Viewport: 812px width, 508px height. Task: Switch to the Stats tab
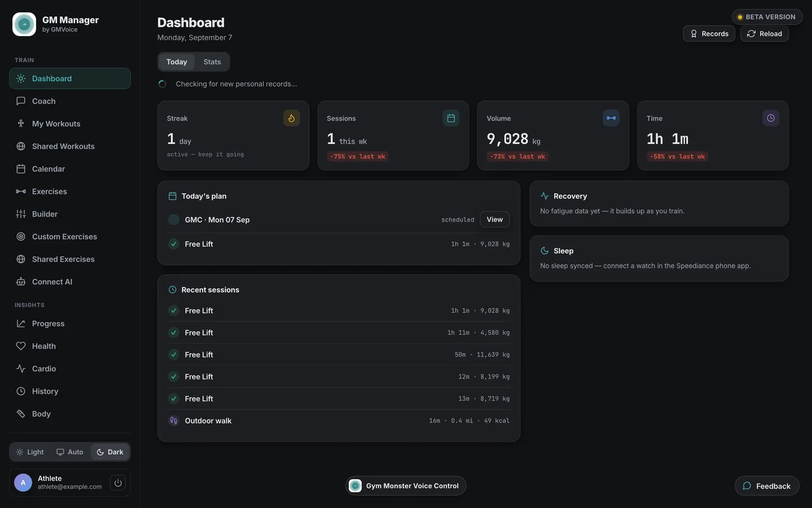[x=212, y=62]
